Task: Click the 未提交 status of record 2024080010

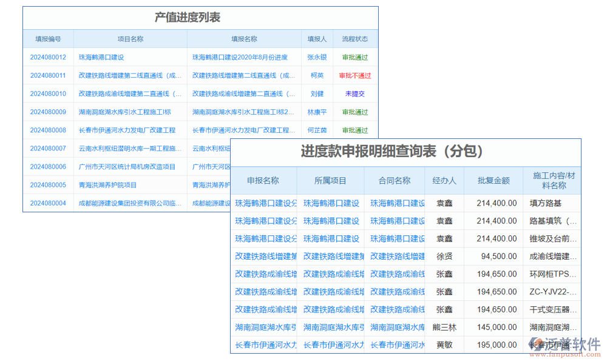Action: pos(355,94)
